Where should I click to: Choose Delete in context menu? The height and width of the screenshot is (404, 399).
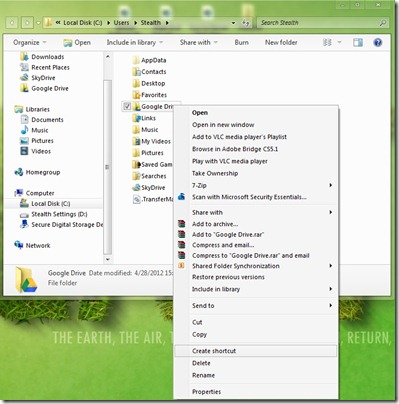pyautogui.click(x=256, y=363)
